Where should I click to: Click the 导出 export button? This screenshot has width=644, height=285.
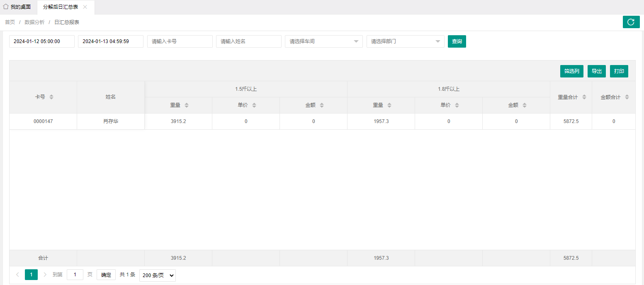pyautogui.click(x=597, y=71)
